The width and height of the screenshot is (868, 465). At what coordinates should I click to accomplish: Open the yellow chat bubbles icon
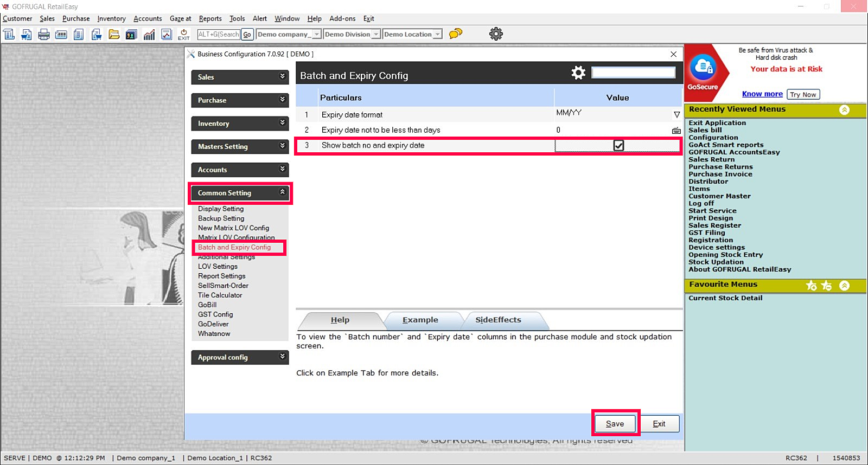click(x=456, y=34)
